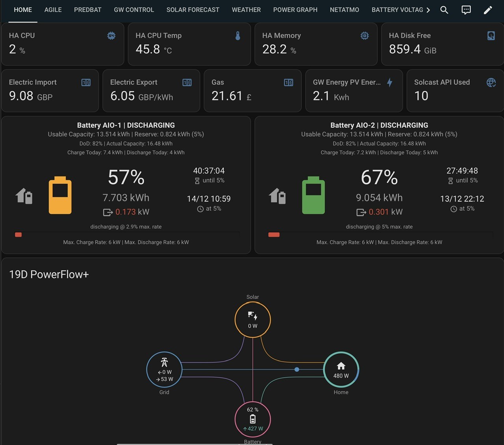Select the Solar node in PowerFlow
Image resolution: width=504 pixels, height=445 pixels.
click(x=253, y=320)
